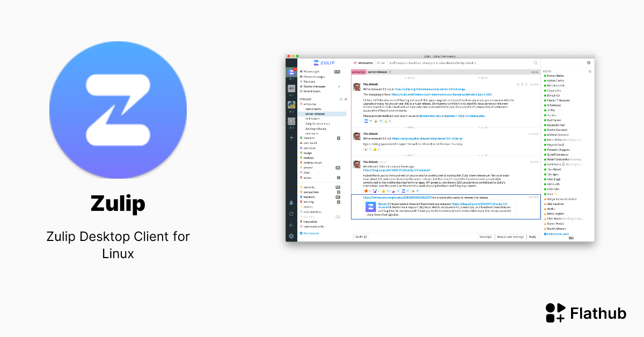Click the pink announce stream label in the message header
Screen dimensions: 644x337
coord(358,71)
